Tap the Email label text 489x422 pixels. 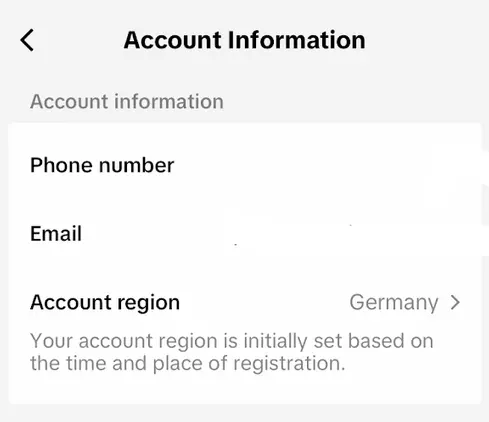[x=56, y=233]
